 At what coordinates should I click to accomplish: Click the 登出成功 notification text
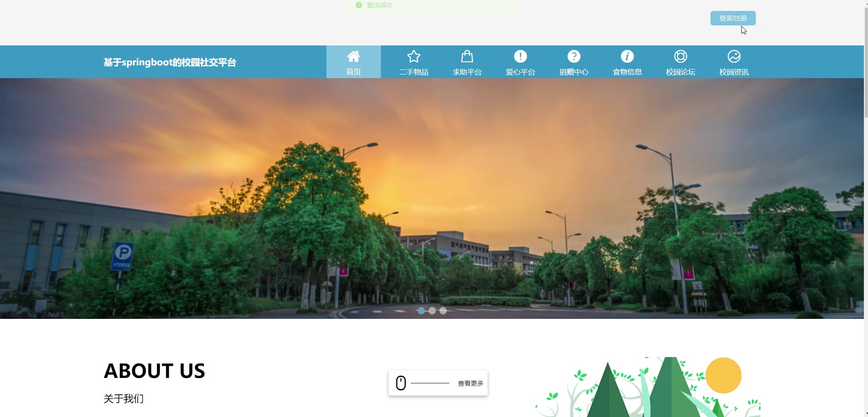coord(380,5)
